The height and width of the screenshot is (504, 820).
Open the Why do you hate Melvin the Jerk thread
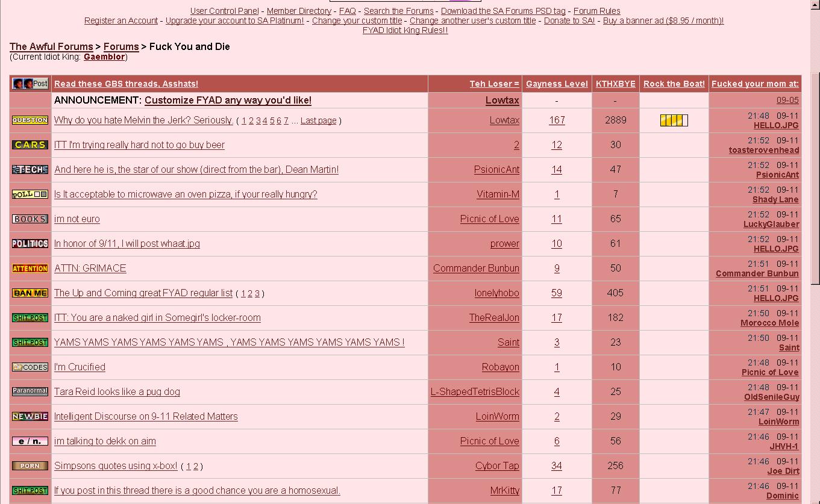tap(143, 120)
